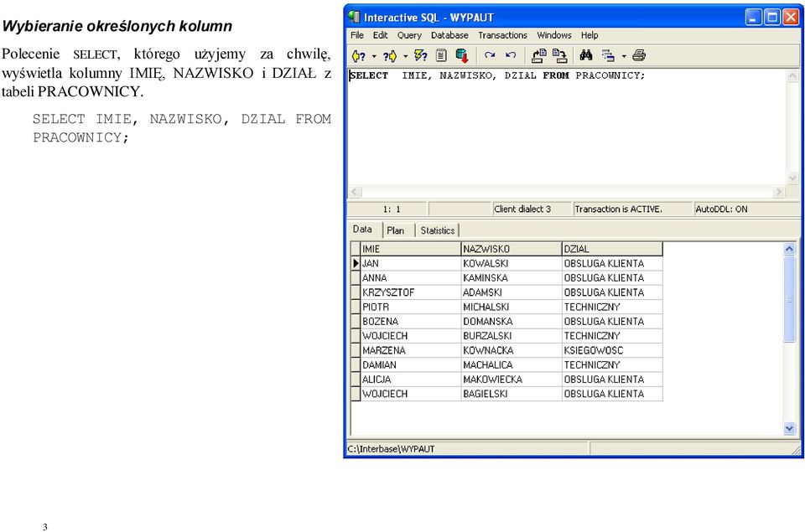Click the Save Script toolbar icon

559,55
